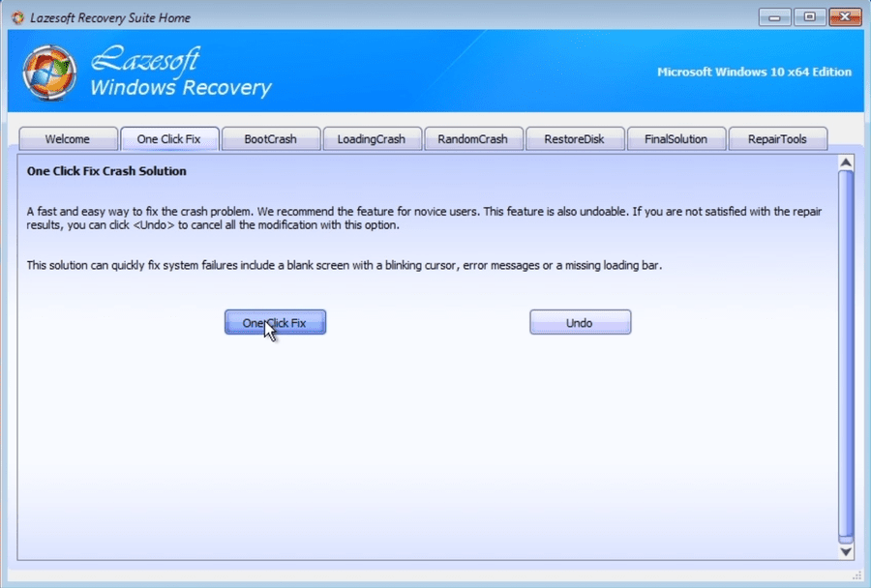
Task: Close the Lazesoft Recovery Suite window
Action: click(845, 17)
